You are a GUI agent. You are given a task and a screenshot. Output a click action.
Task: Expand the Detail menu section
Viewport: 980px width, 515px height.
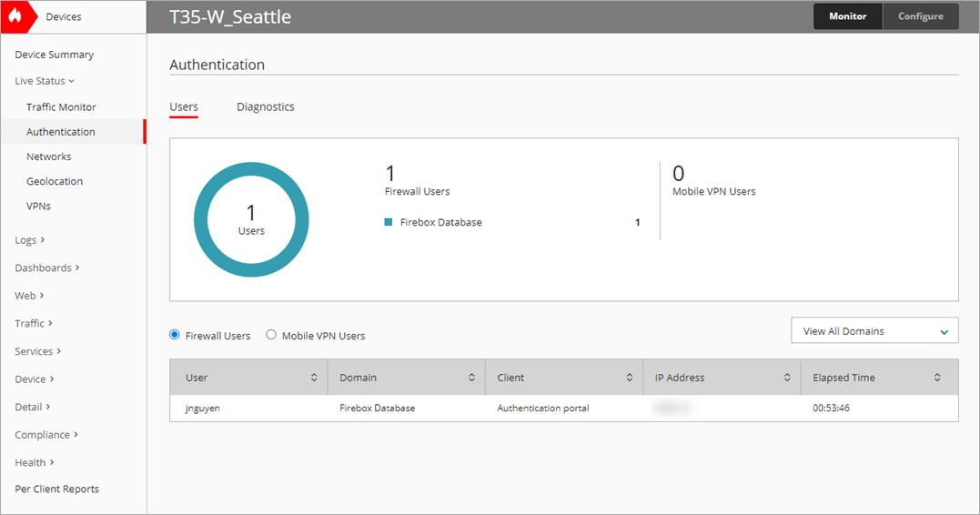point(32,407)
